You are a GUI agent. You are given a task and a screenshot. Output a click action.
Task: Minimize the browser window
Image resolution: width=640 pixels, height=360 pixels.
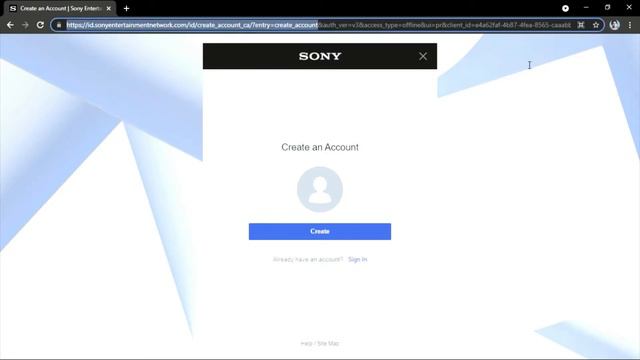586,8
